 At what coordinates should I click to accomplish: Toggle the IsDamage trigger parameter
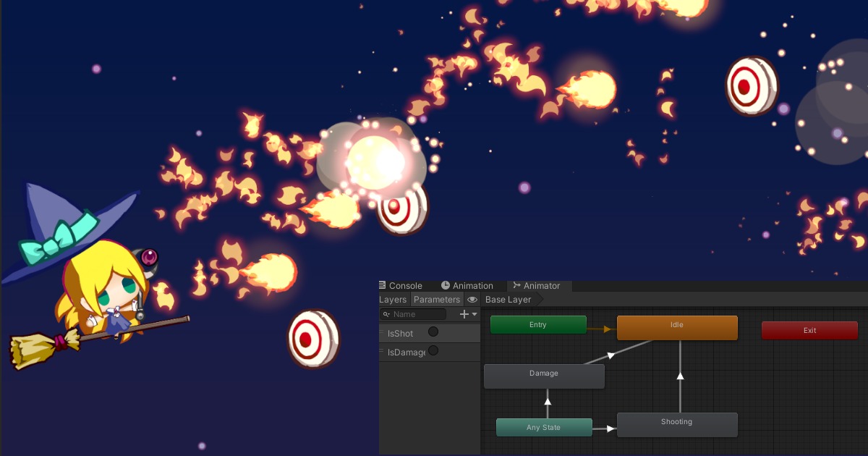[x=433, y=352]
